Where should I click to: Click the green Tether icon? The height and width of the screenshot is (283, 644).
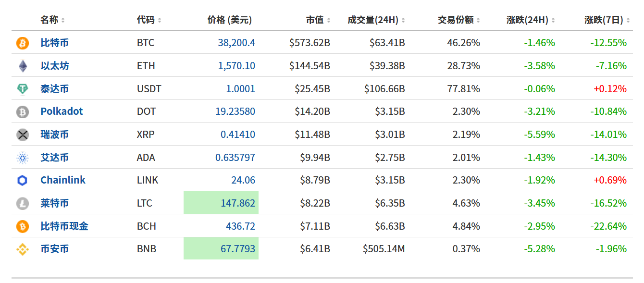click(23, 89)
